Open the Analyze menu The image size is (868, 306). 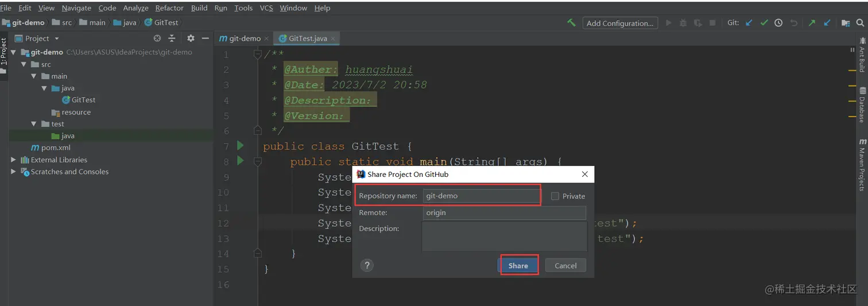click(x=135, y=8)
